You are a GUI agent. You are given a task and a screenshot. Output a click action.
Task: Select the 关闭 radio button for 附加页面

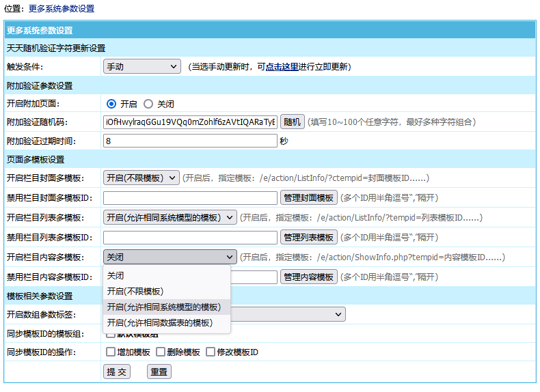pyautogui.click(x=148, y=104)
